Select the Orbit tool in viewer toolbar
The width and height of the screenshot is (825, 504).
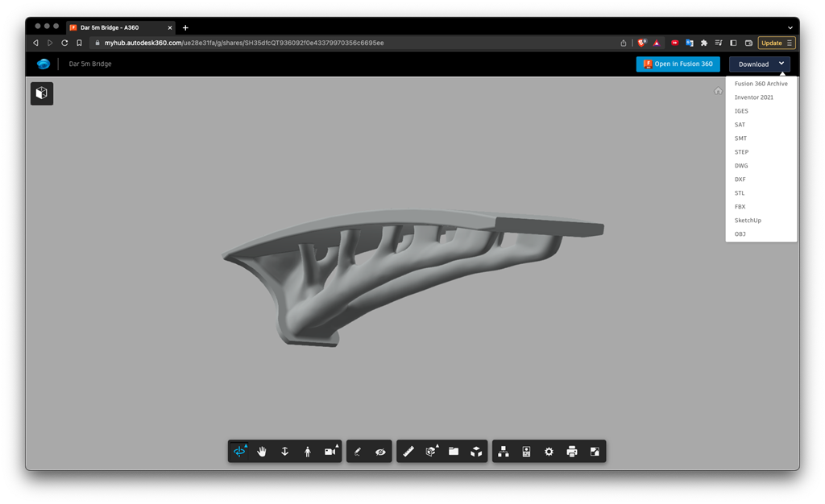(x=239, y=452)
